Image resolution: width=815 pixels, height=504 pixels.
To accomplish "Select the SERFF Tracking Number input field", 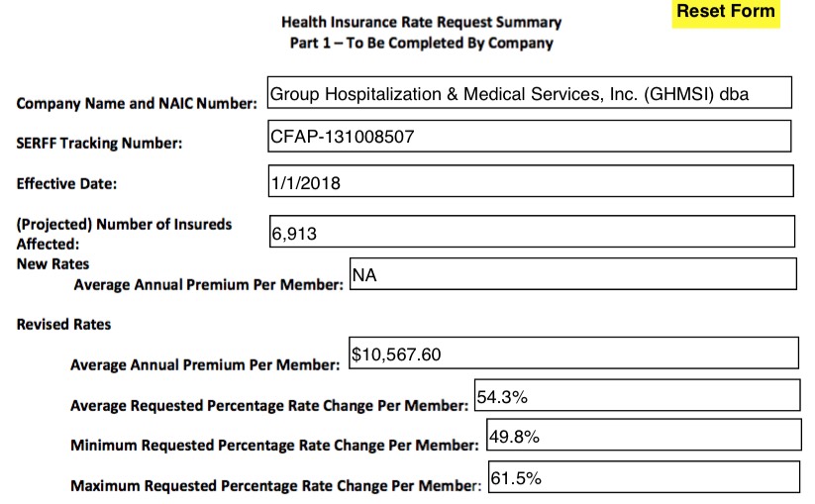I will click(530, 137).
